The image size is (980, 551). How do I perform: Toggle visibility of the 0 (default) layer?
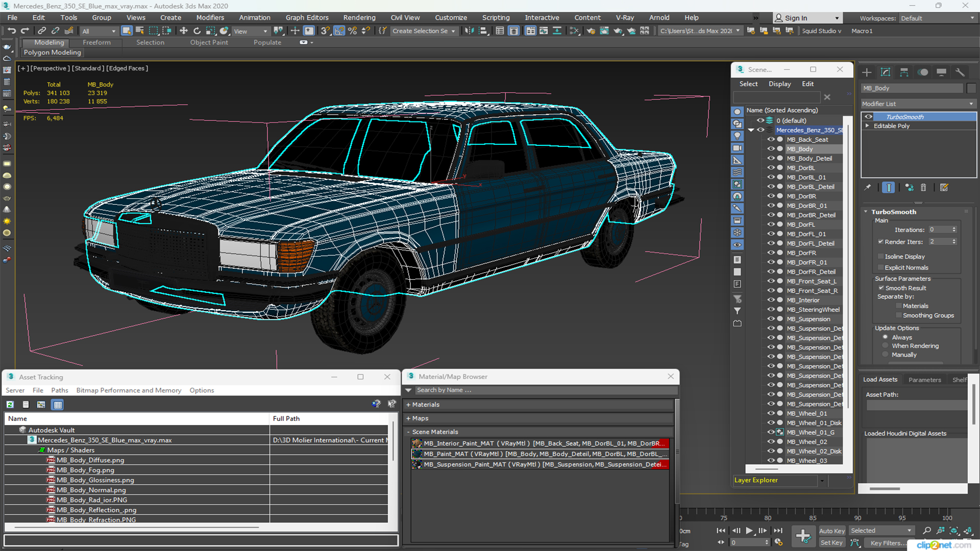pyautogui.click(x=761, y=120)
